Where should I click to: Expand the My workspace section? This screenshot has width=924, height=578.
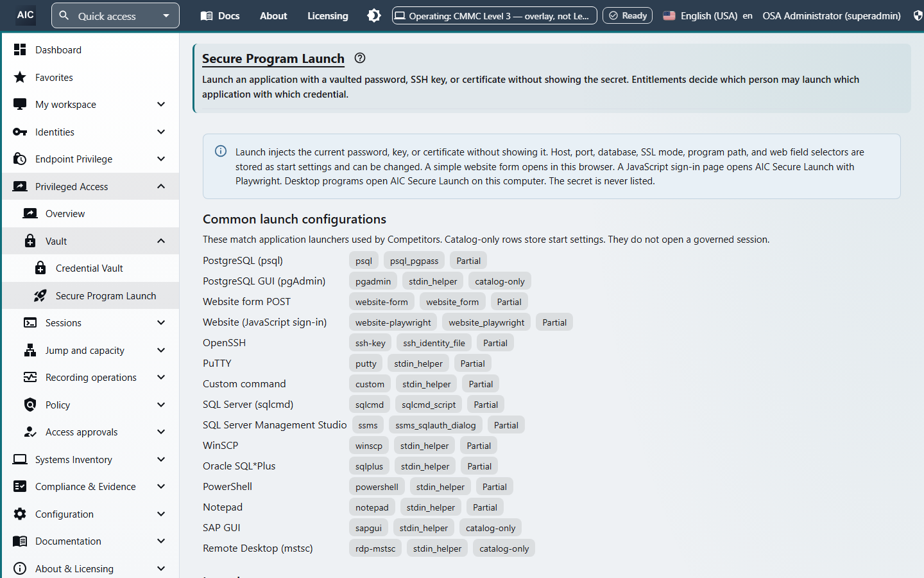pos(161,104)
